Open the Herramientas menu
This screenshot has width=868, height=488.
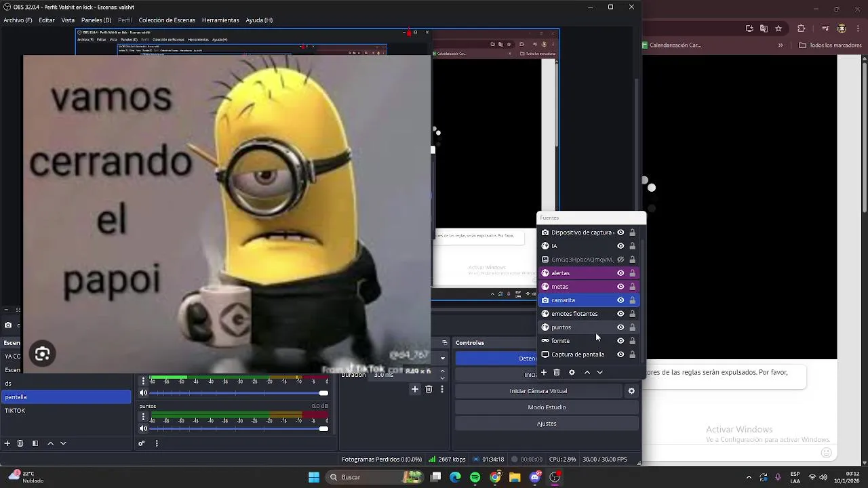point(220,20)
